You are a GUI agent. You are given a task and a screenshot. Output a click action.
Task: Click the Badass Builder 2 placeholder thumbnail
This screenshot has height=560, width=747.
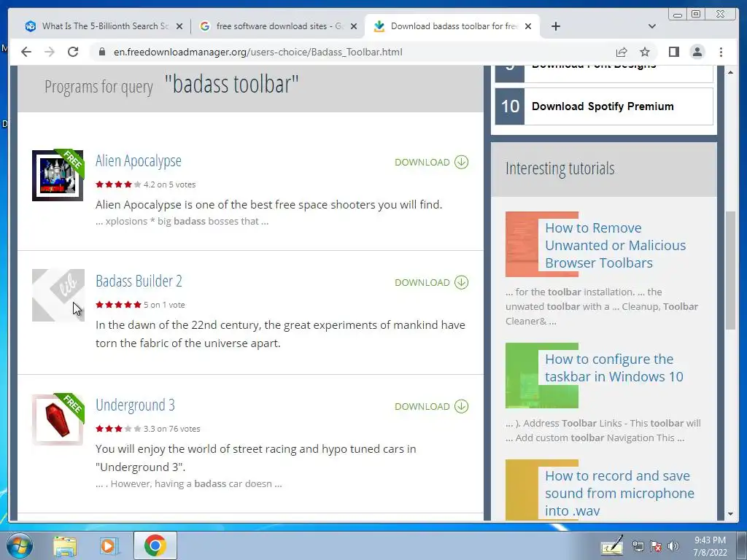point(58,295)
